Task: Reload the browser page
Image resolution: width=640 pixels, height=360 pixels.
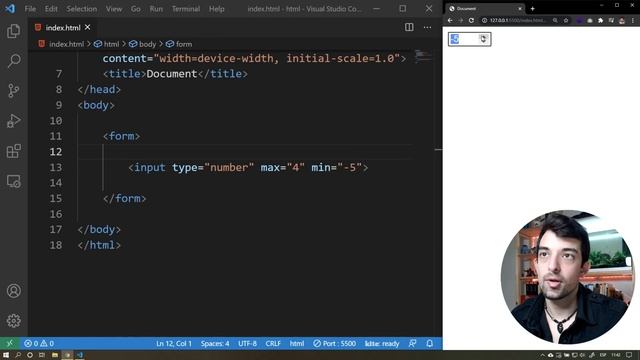Action: pyautogui.click(x=471, y=20)
